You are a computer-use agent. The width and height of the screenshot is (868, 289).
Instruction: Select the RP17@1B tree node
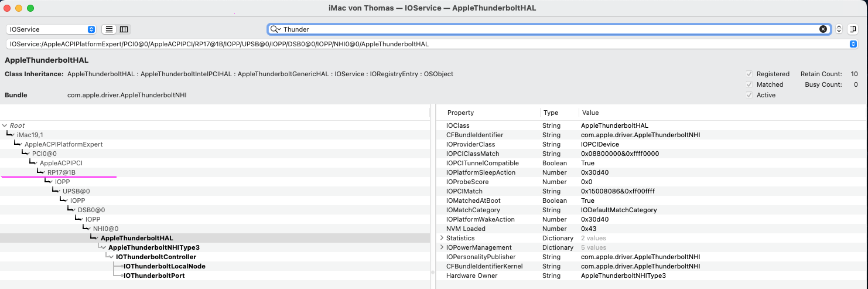pos(61,172)
